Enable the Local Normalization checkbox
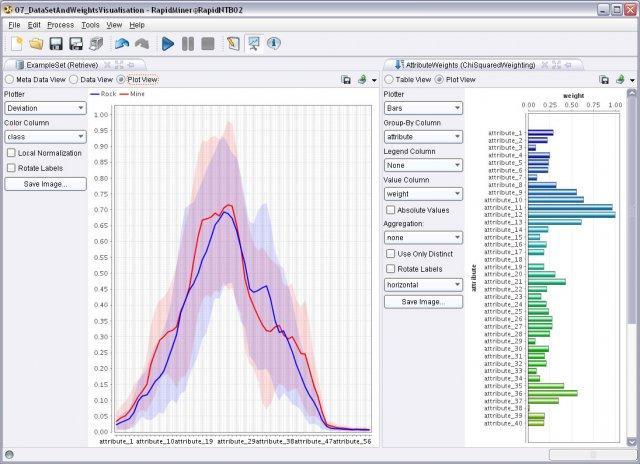Screen dimensions: 640x464 tap(11, 153)
